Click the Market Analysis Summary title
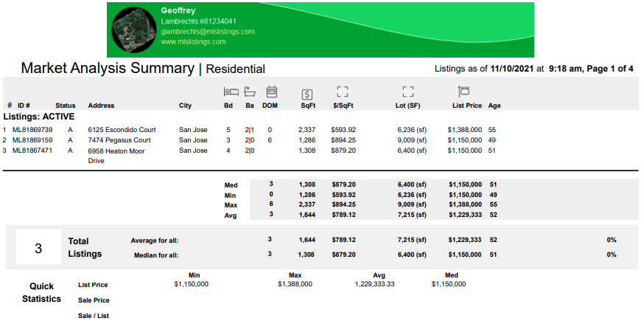This screenshot has width=644, height=335. 108,68
